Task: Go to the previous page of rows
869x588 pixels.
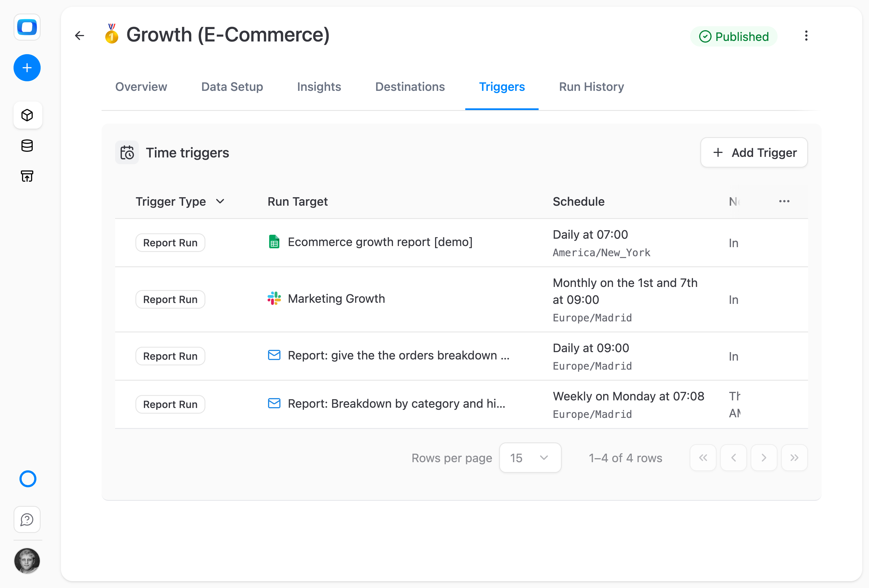Action: pyautogui.click(x=733, y=457)
